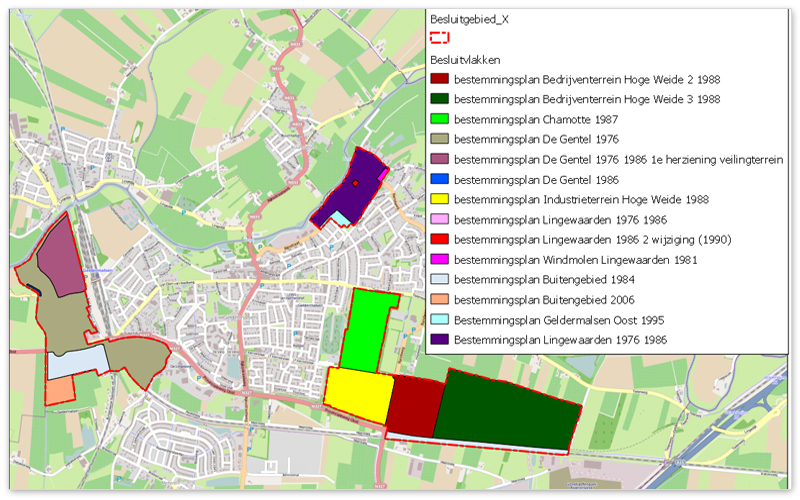This screenshot has width=800, height=500.
Task: Select orange Buitengebied 2006 legend swatch
Action: [439, 299]
